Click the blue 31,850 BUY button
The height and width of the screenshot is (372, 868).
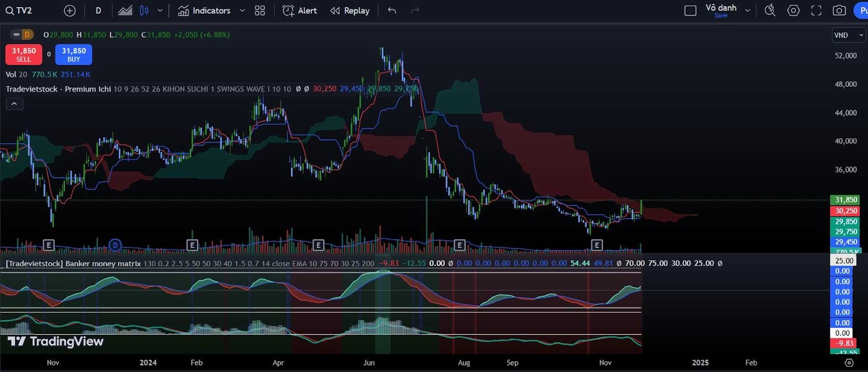click(x=74, y=54)
